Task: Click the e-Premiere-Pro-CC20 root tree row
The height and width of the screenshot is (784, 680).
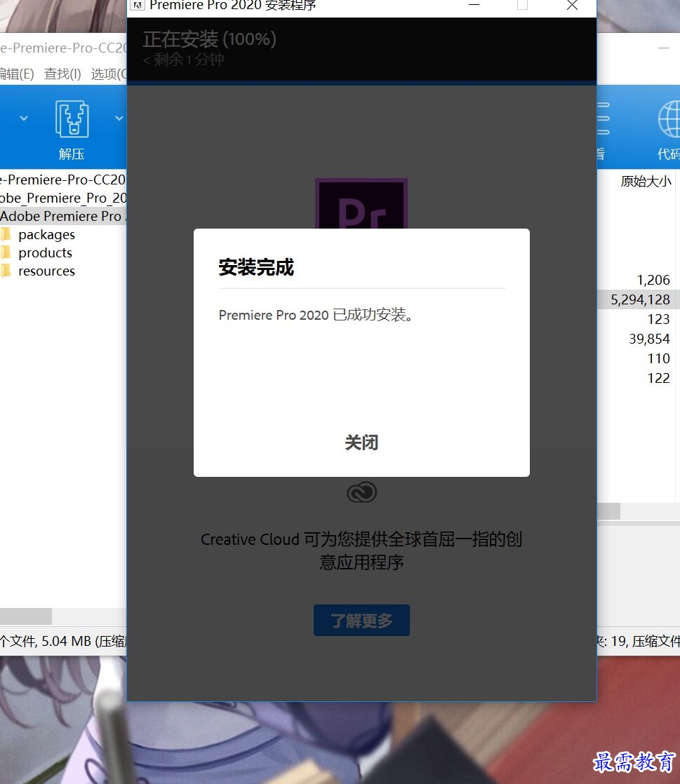Action: [x=63, y=180]
